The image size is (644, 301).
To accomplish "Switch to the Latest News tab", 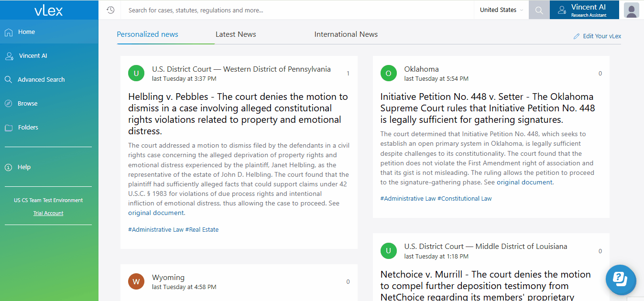I will click(x=236, y=34).
